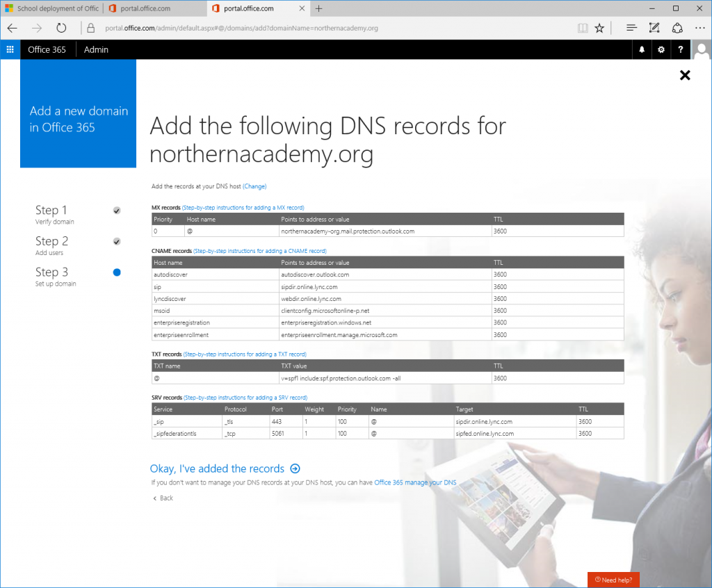Open step-by-step TXT record instructions
Screen dimensions: 712x588
pyautogui.click(x=245, y=354)
